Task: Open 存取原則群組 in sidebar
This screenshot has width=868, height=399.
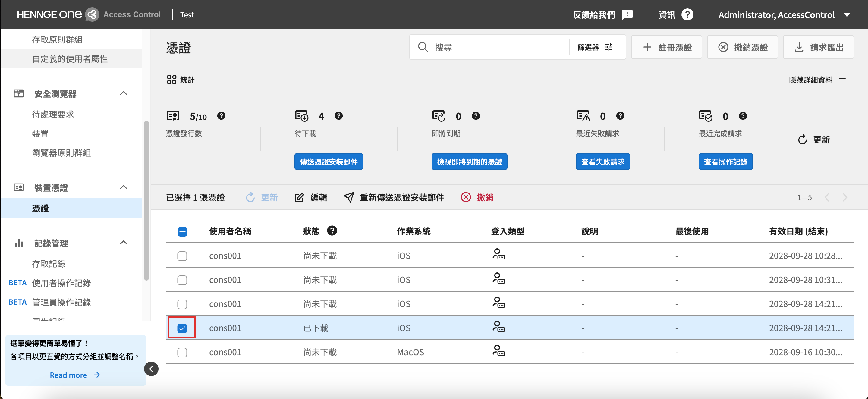Action: 57,40
